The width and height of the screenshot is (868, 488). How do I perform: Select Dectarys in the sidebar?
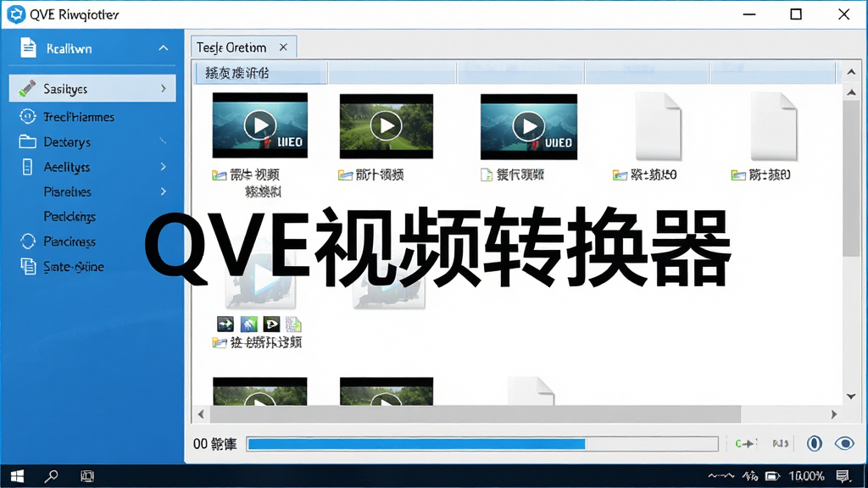pos(67,142)
